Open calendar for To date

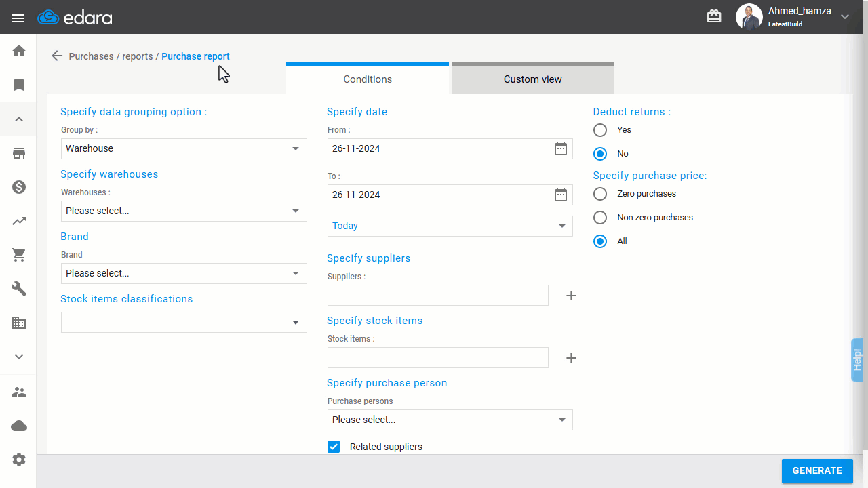click(x=561, y=195)
